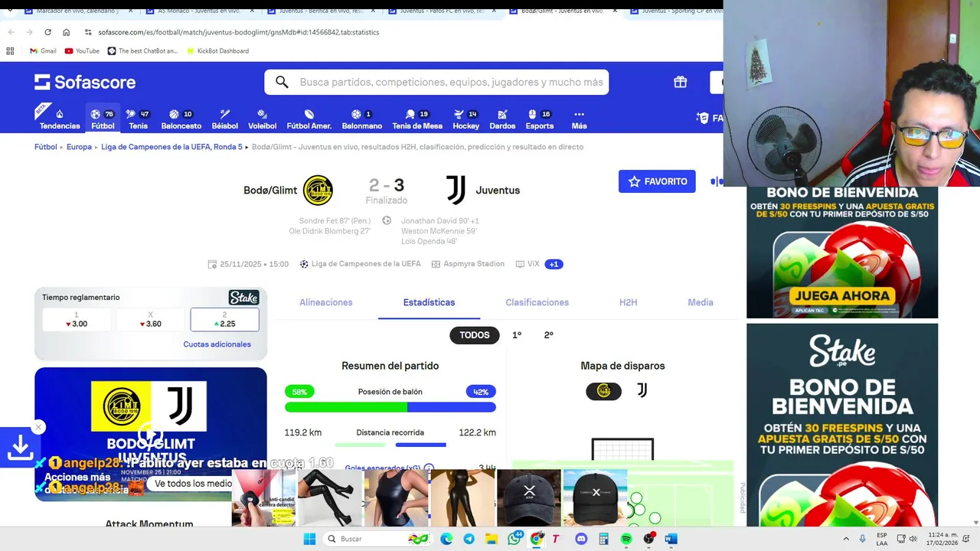Select the Tenis sport category
Image resolution: width=980 pixels, height=551 pixels.
(x=139, y=119)
